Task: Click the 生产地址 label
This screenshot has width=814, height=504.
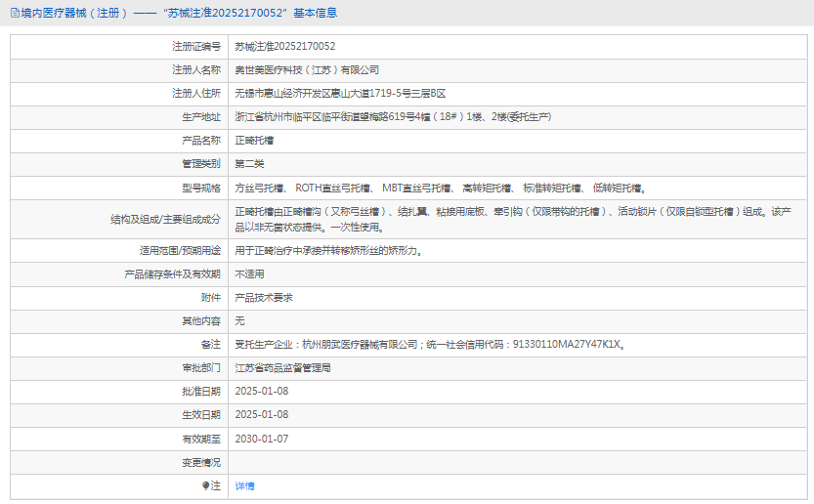Action: pos(201,117)
